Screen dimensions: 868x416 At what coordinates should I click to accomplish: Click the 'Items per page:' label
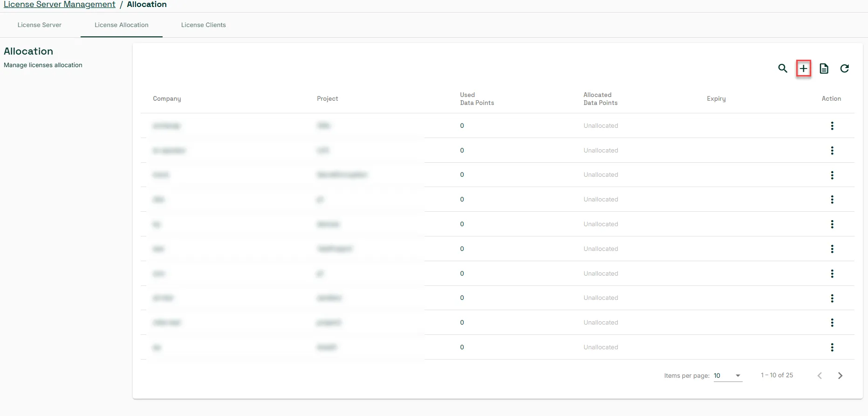pyautogui.click(x=687, y=376)
